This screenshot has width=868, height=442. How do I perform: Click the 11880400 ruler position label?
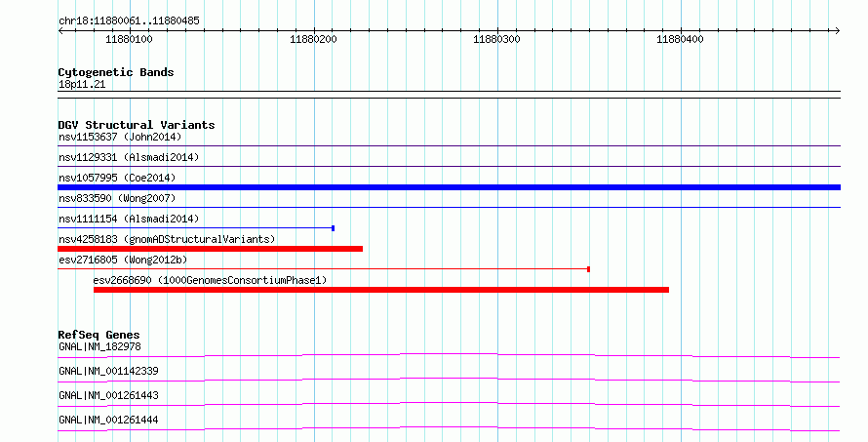tap(680, 39)
